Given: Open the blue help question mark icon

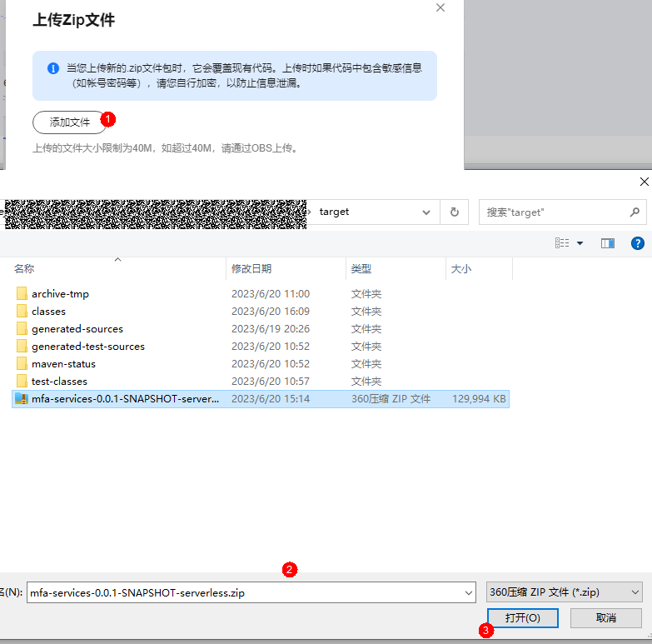Looking at the screenshot, I should pos(638,243).
